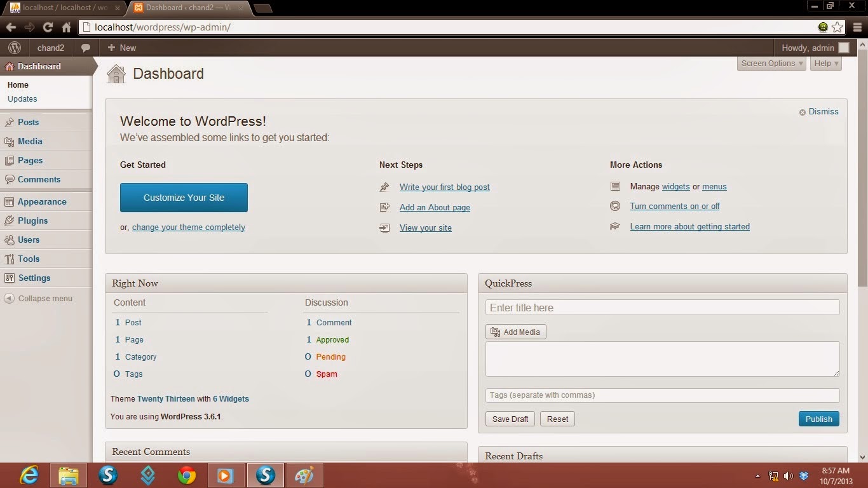The image size is (868, 488).
Task: Click the Pages icon in sidebar
Action: pos(9,160)
